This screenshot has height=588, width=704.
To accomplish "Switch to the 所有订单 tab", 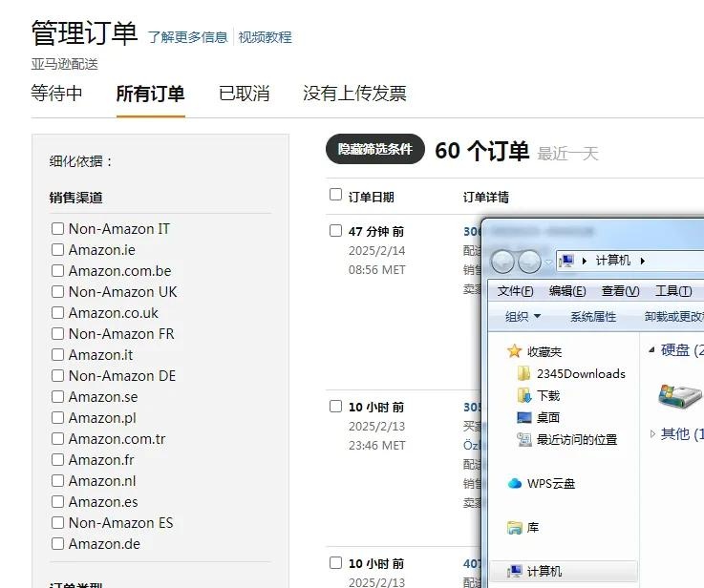I will 150,94.
